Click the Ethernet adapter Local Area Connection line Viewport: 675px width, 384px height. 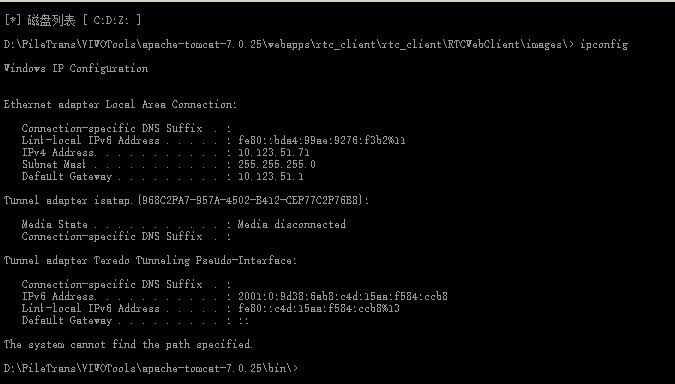(121, 105)
